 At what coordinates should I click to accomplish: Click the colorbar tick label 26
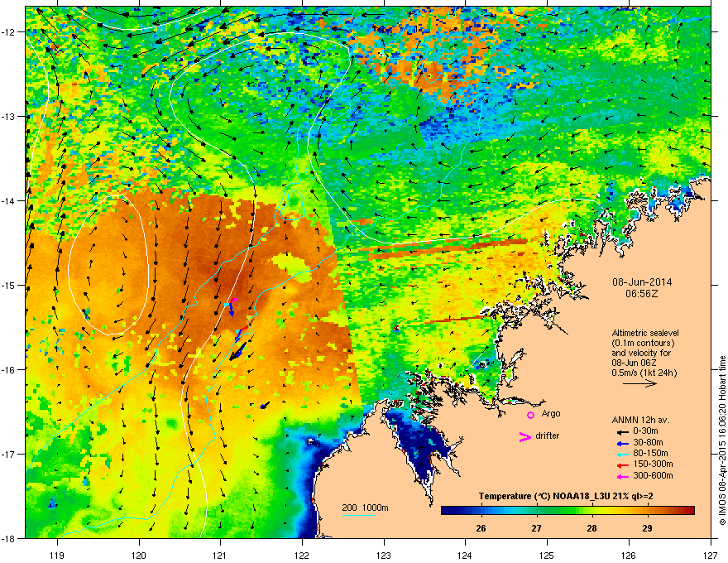click(x=481, y=528)
